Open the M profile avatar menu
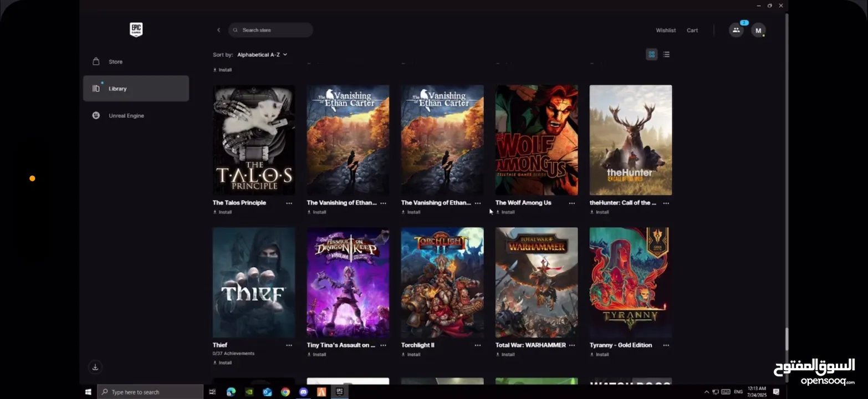This screenshot has width=868, height=399. pos(758,30)
